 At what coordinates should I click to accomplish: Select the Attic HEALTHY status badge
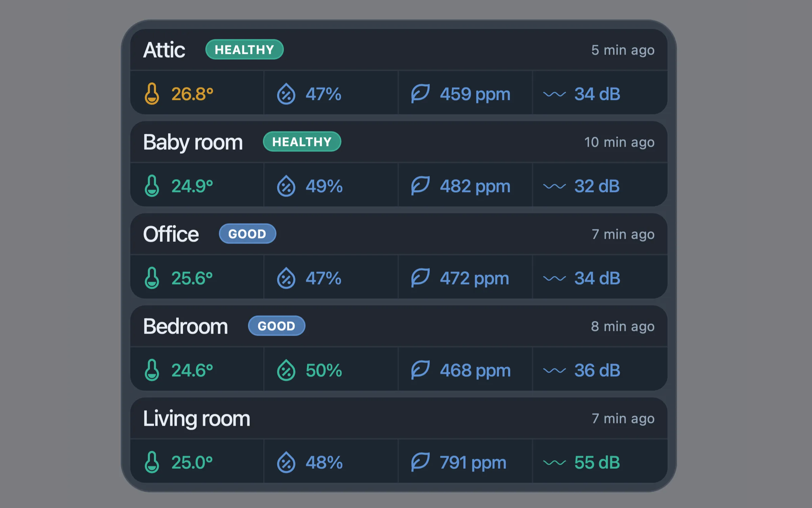pos(244,50)
